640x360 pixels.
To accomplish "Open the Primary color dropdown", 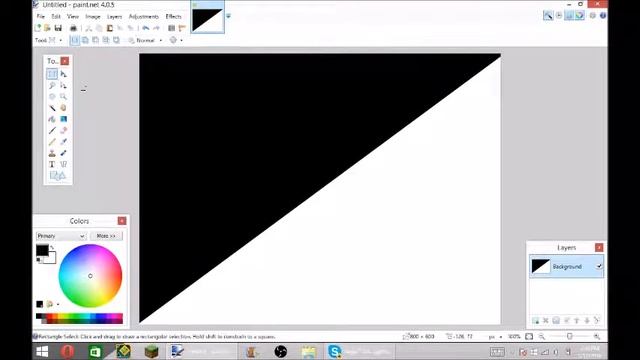I will 61,236.
